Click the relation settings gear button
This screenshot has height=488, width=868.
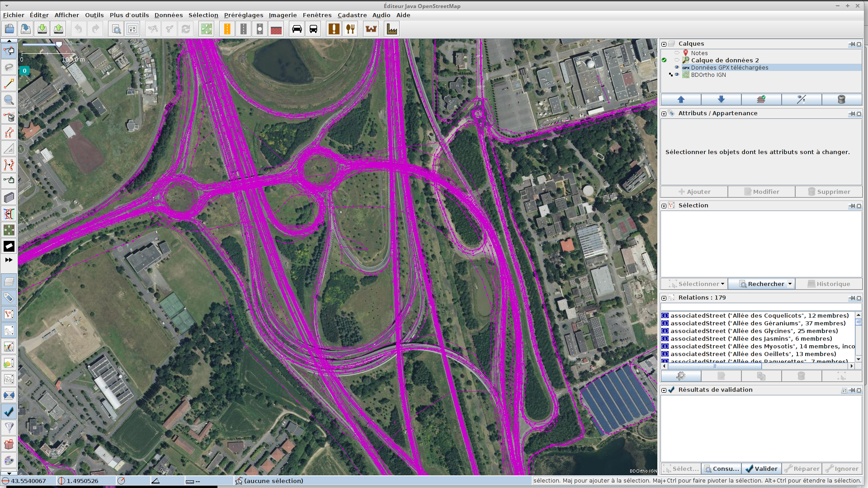tap(681, 376)
